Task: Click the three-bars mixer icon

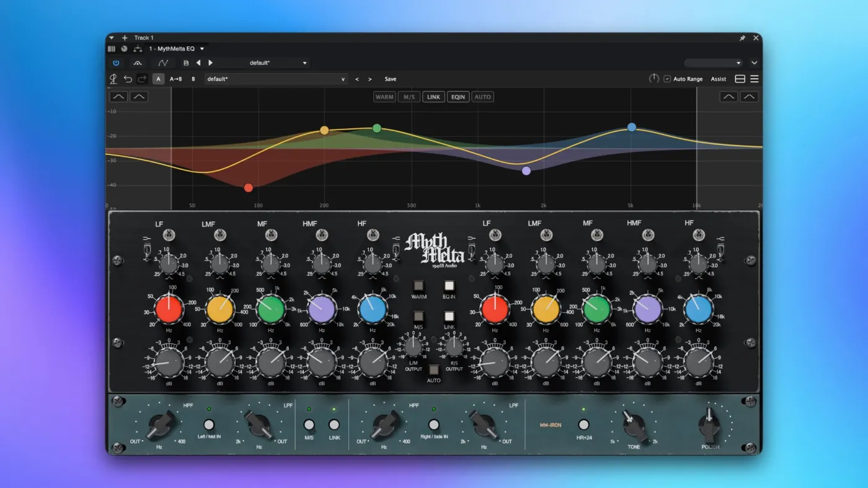Action: [112, 48]
